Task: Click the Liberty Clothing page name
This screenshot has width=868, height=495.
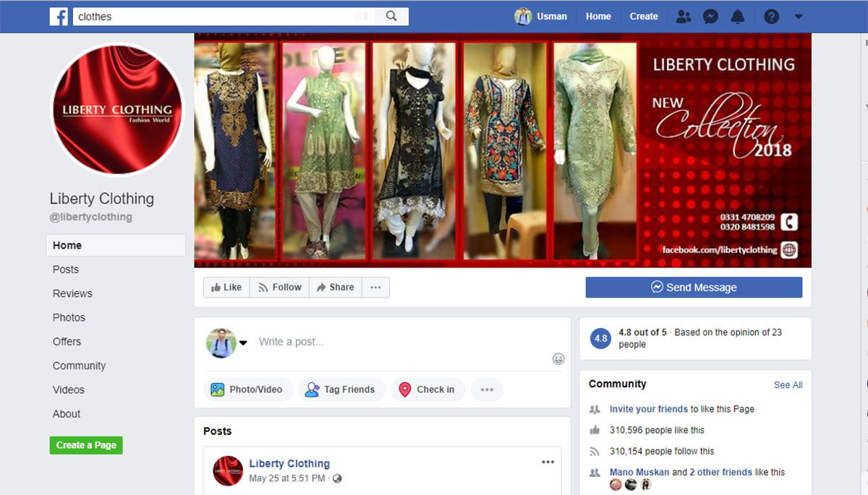Action: [x=102, y=199]
